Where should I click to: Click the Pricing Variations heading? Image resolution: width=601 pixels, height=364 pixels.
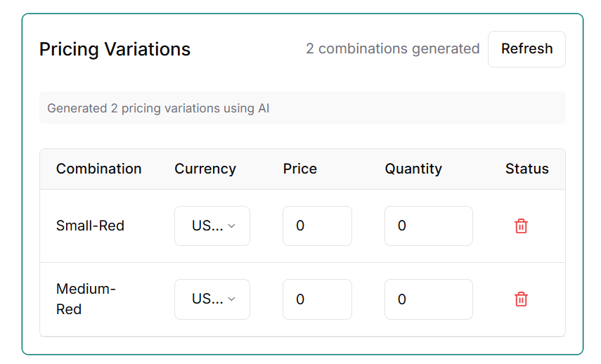pyautogui.click(x=115, y=49)
